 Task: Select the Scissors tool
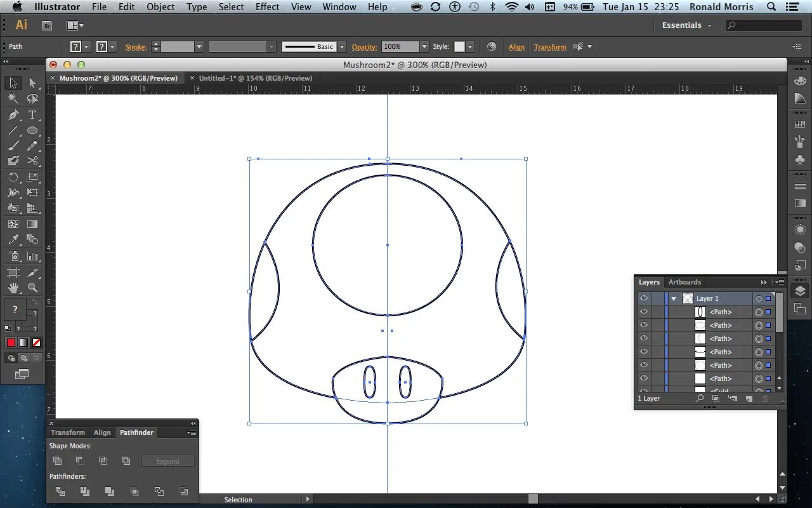32,161
